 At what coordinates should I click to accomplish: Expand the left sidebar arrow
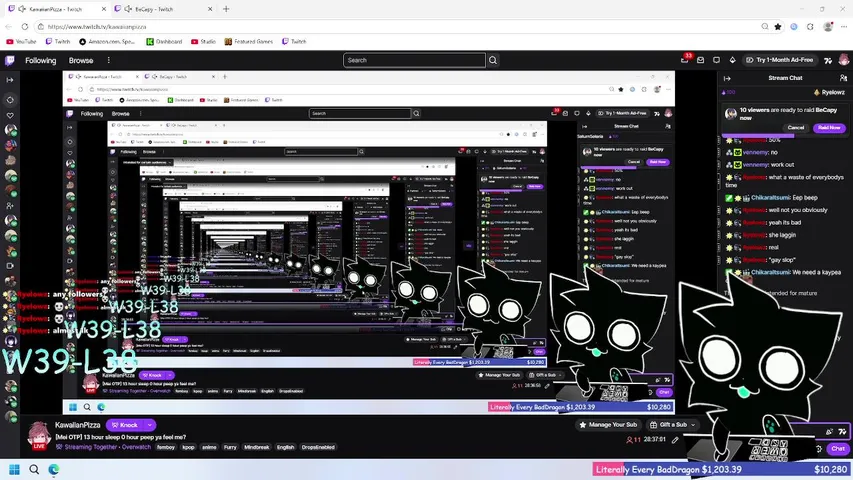click(10, 80)
